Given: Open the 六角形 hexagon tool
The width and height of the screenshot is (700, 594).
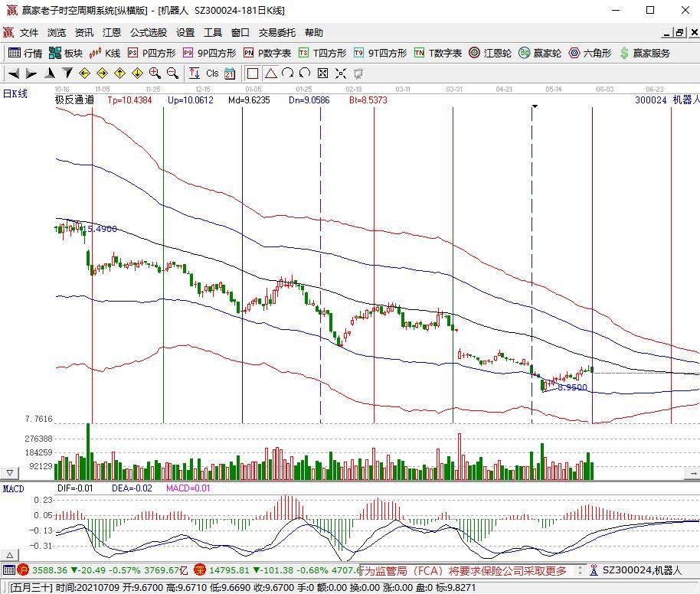Looking at the screenshot, I should (590, 53).
